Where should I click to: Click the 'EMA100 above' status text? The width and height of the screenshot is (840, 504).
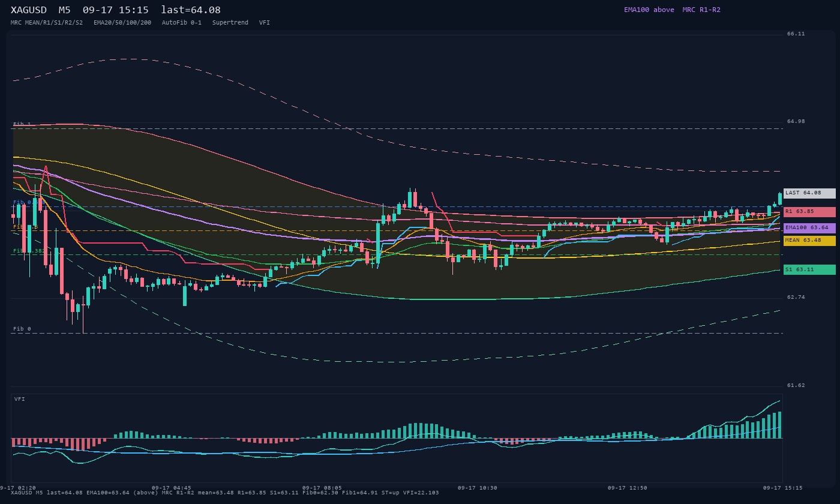[649, 10]
